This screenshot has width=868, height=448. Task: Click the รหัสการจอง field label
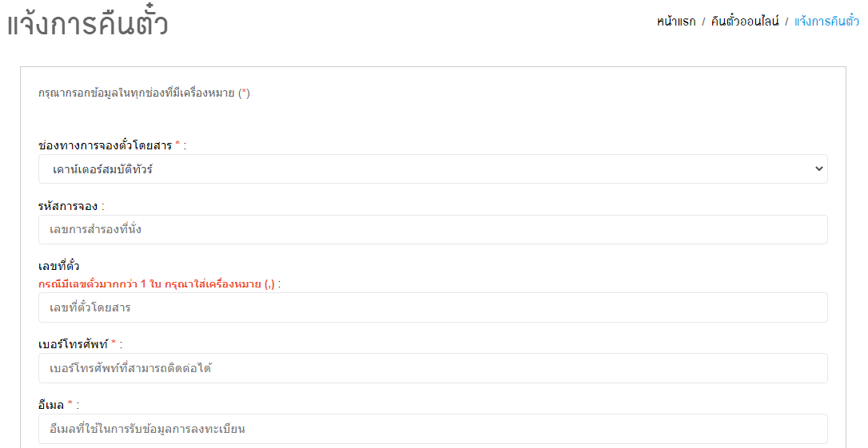point(67,206)
